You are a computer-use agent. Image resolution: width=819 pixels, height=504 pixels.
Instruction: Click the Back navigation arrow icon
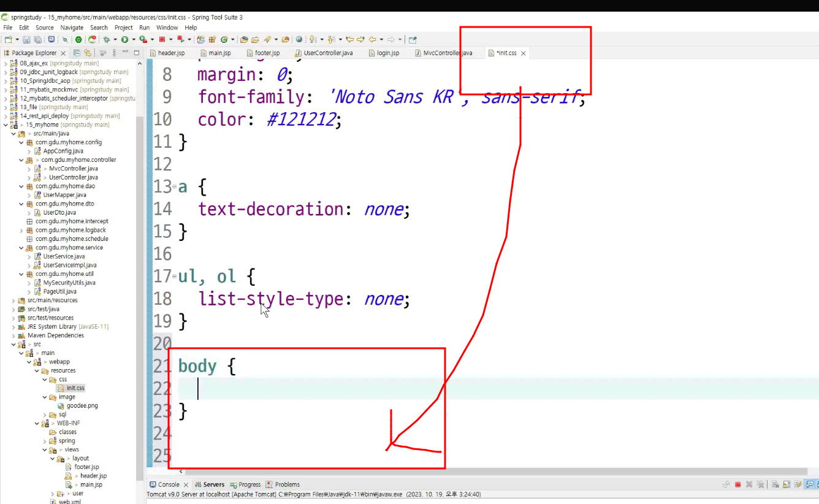(x=373, y=39)
